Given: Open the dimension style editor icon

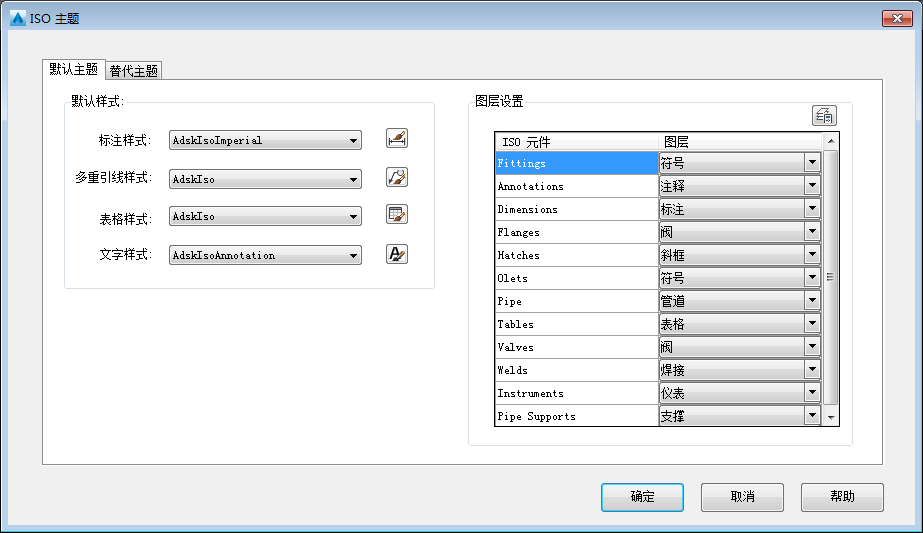Looking at the screenshot, I should tap(397, 139).
